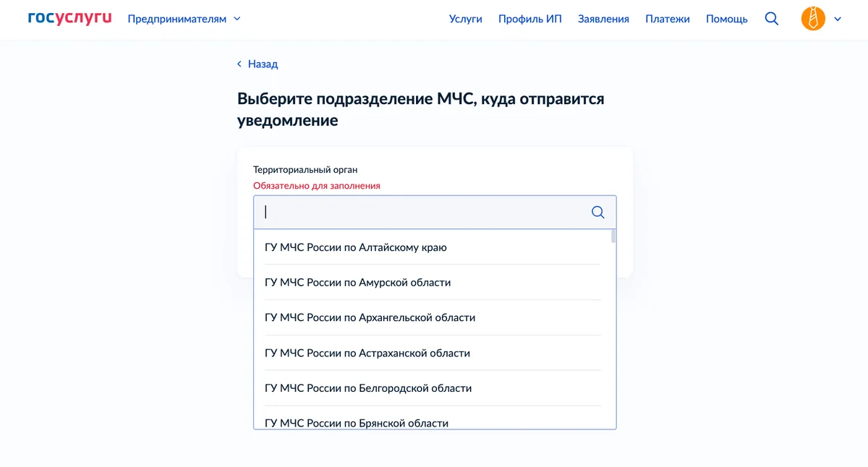
Task: Select ГУ МЧС России по Архангельской области
Action: [433, 317]
